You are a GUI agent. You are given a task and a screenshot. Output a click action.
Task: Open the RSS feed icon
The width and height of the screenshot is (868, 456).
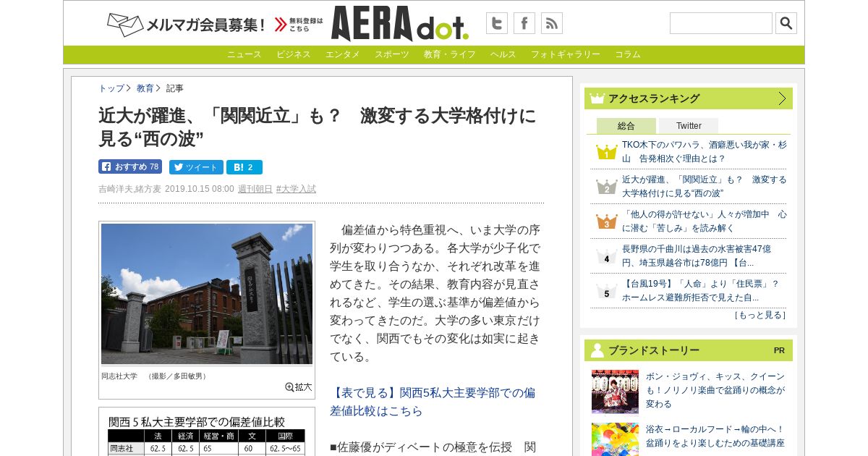(552, 23)
